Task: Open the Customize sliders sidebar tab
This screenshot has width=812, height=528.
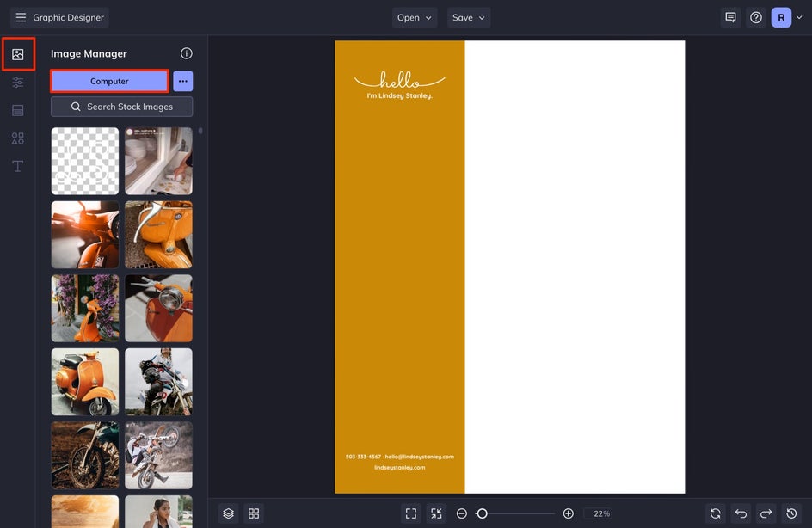Action: click(x=18, y=83)
